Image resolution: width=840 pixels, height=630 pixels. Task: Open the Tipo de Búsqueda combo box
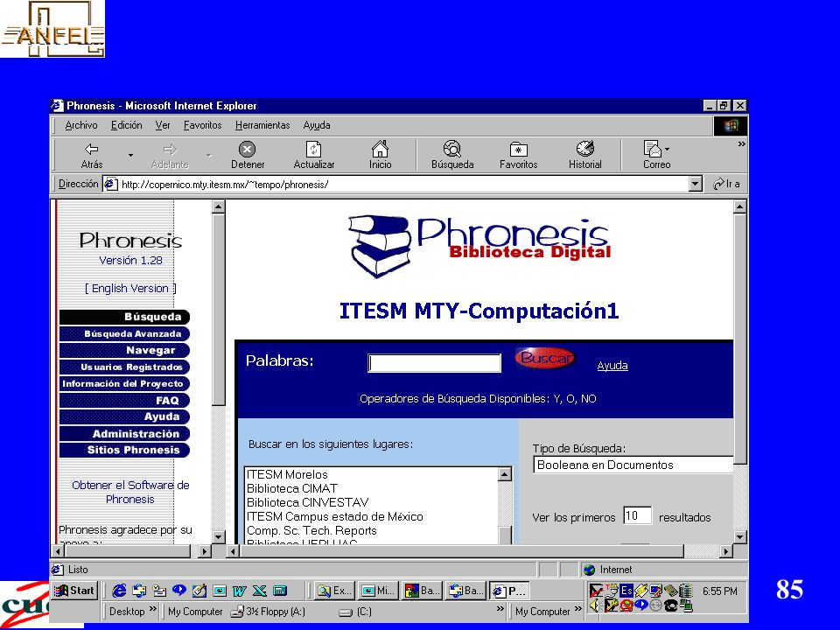point(633,465)
